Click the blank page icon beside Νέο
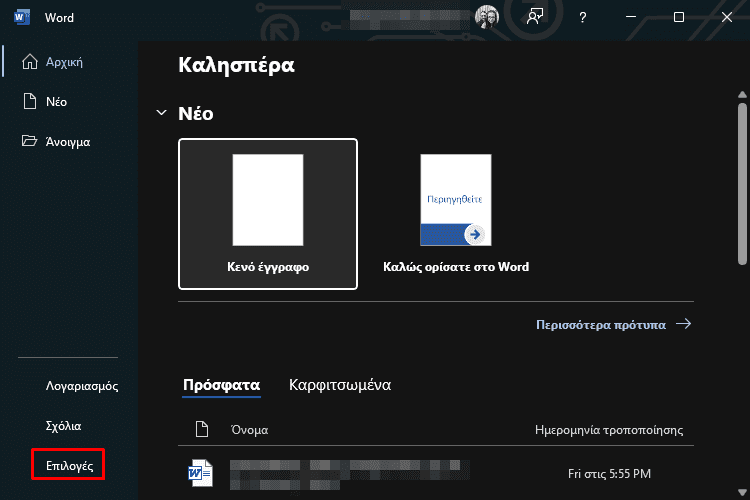 (30, 101)
